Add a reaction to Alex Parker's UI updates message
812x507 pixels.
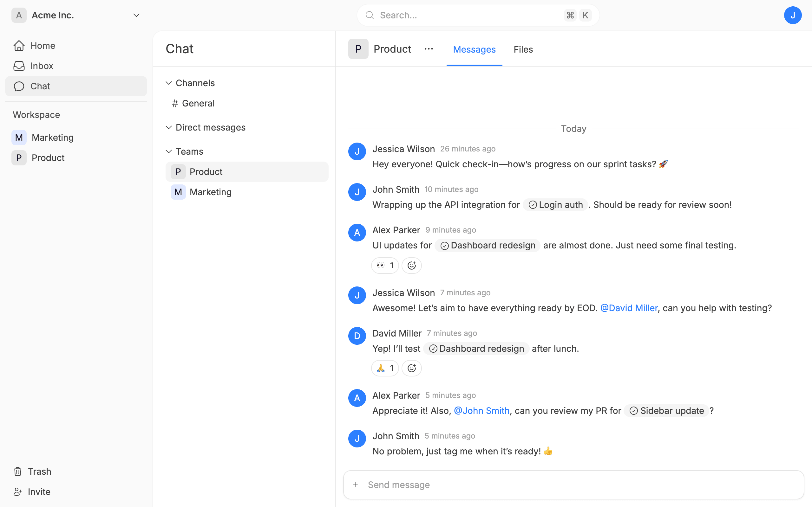(411, 265)
